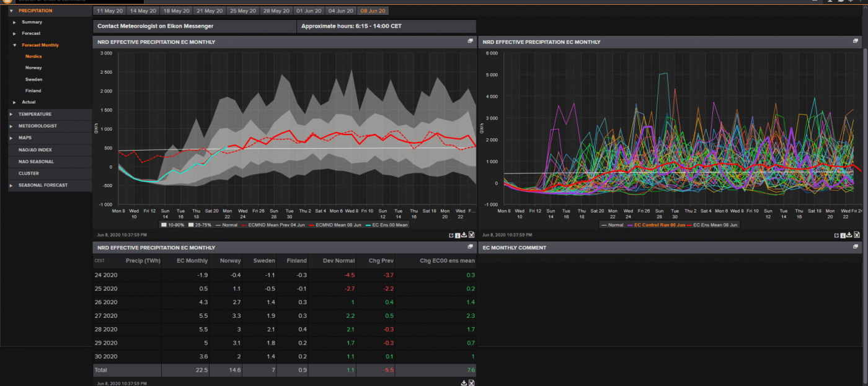Pop out the left precipitation chart panel
This screenshot has height=386, width=868.
471,41
